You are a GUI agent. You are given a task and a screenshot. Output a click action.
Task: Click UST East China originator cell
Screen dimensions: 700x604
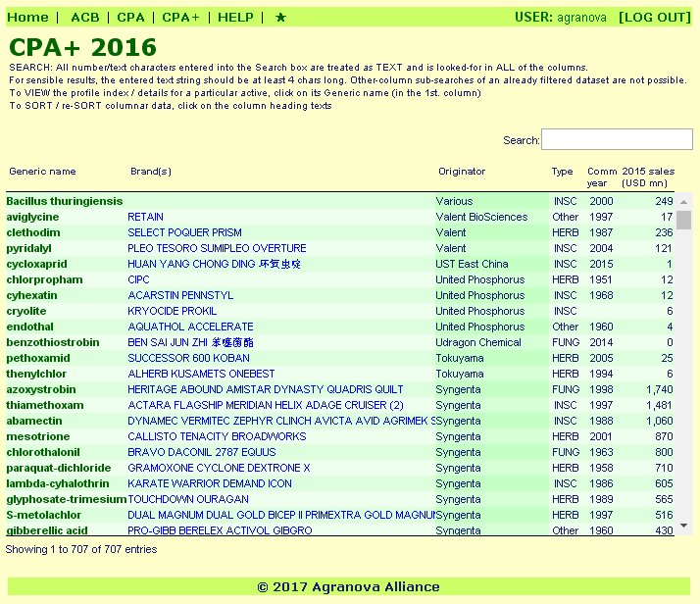pos(472,264)
